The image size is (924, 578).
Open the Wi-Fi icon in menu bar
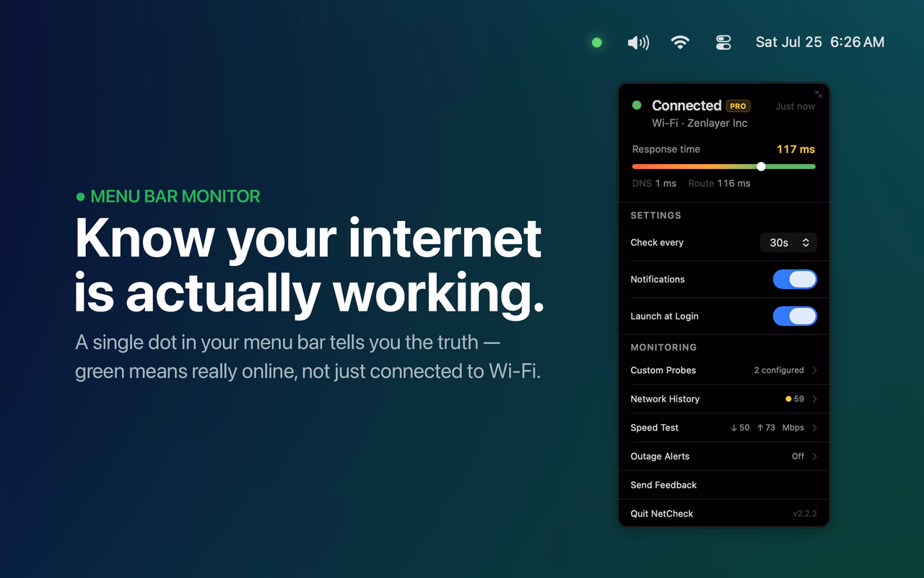click(x=680, y=42)
